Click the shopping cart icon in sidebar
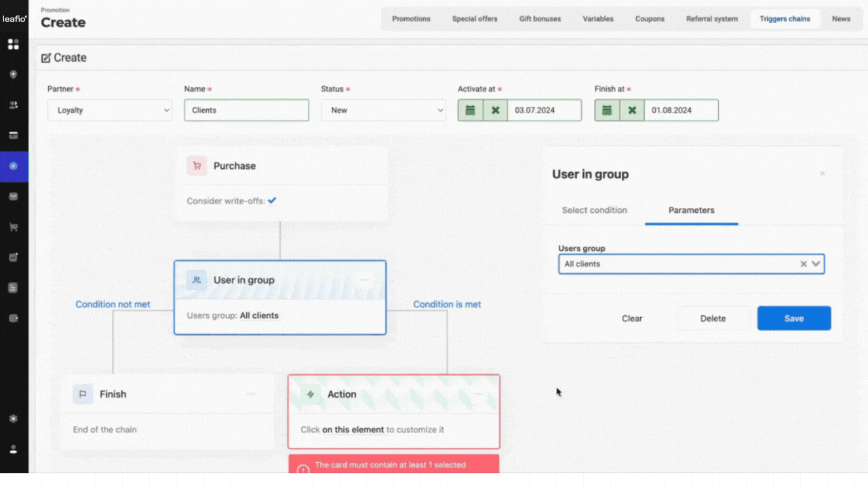Image resolution: width=868 pixels, height=488 pixels. 13,227
